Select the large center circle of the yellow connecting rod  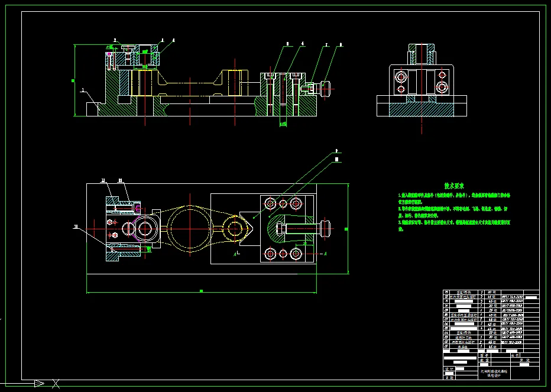[190, 229]
